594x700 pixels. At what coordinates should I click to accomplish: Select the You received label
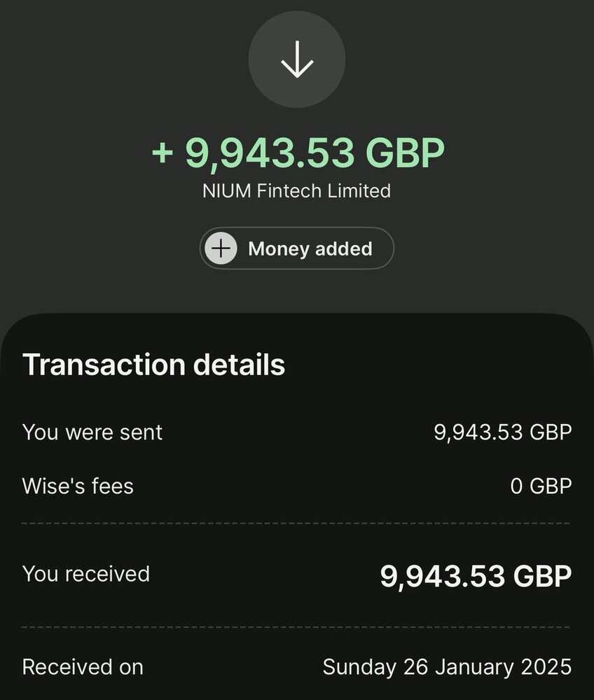[86, 574]
